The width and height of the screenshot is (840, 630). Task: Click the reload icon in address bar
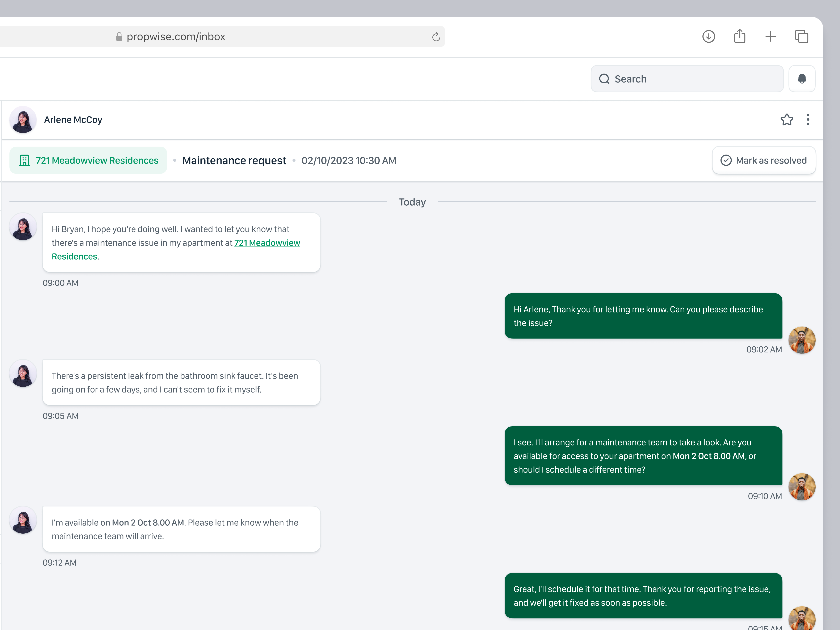click(436, 37)
